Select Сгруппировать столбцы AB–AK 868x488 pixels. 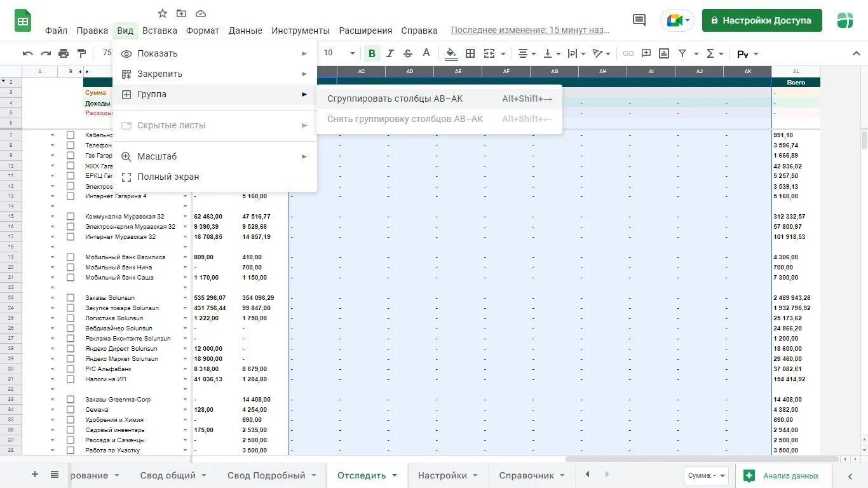point(439,98)
